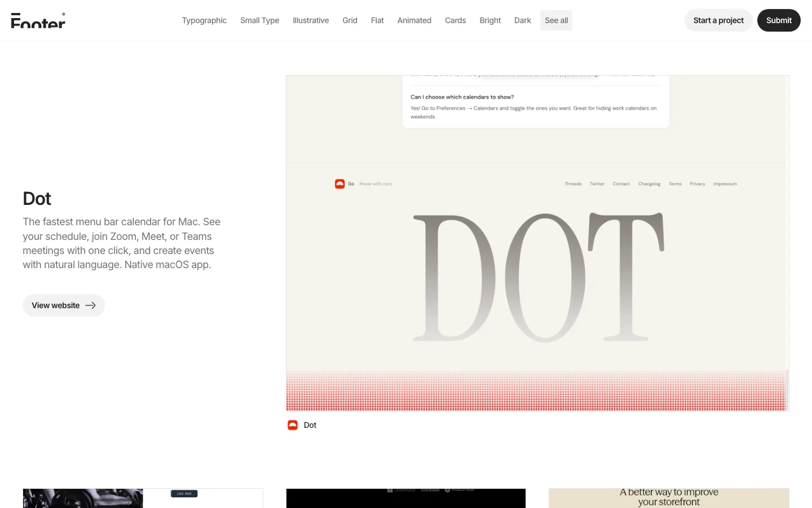
Task: Click the Twitter link in preview
Action: (597, 184)
